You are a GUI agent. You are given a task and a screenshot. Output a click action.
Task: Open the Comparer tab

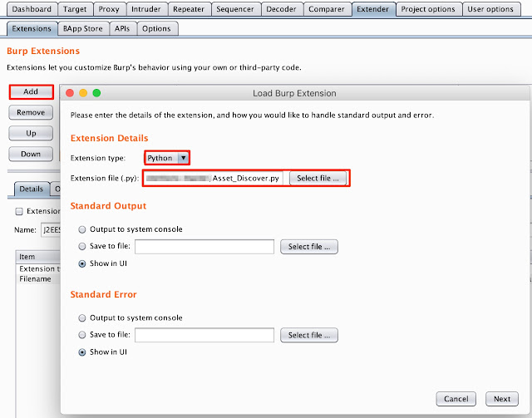tap(327, 9)
